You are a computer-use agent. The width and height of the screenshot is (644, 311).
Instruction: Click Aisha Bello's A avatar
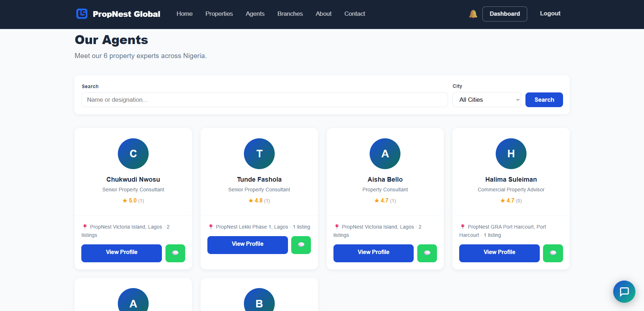385,154
